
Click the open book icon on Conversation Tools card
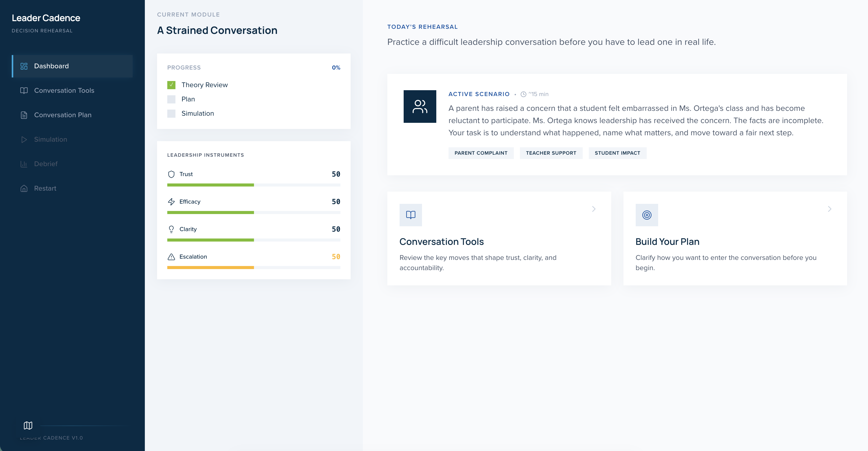[411, 215]
